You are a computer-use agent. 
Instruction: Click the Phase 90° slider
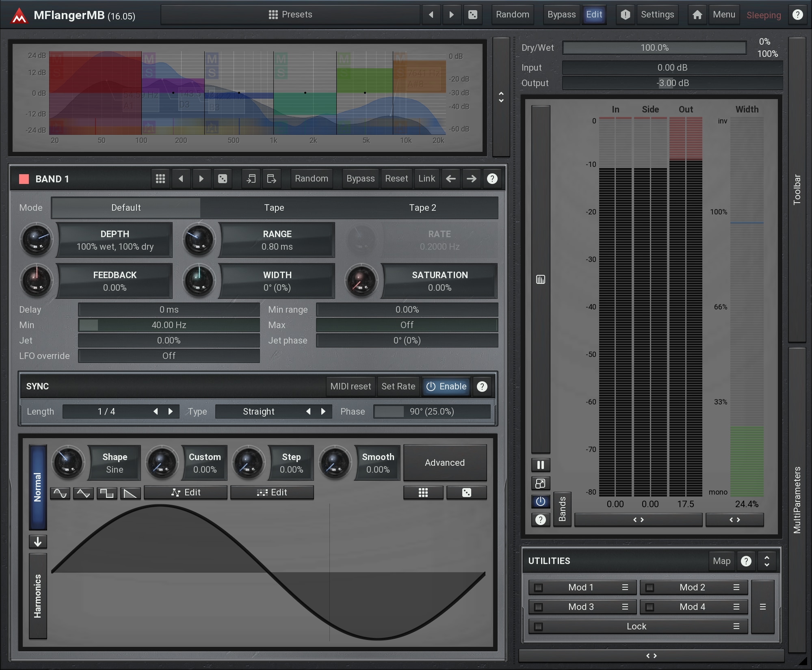432,411
